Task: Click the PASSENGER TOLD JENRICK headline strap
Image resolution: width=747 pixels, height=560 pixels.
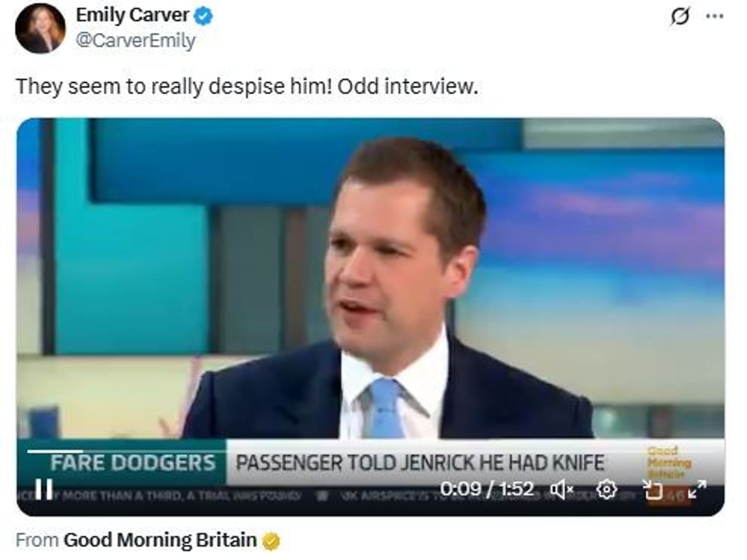Action: click(x=420, y=463)
